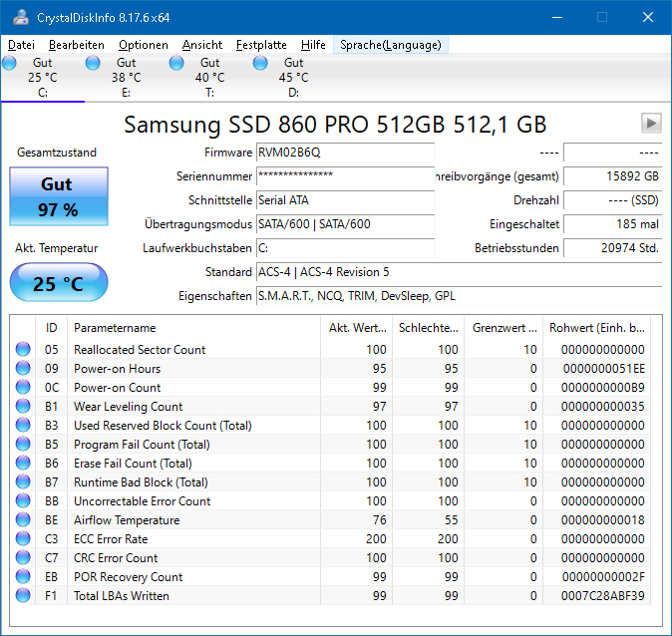
Task: Select the Wear Leveling Count parameter name
Action: 129,407
